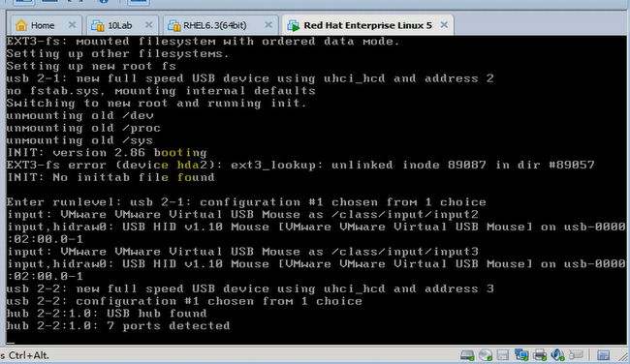Click the 'Ctrl+Alt.' status bar hint text
This screenshot has width=630, height=364.
28,355
